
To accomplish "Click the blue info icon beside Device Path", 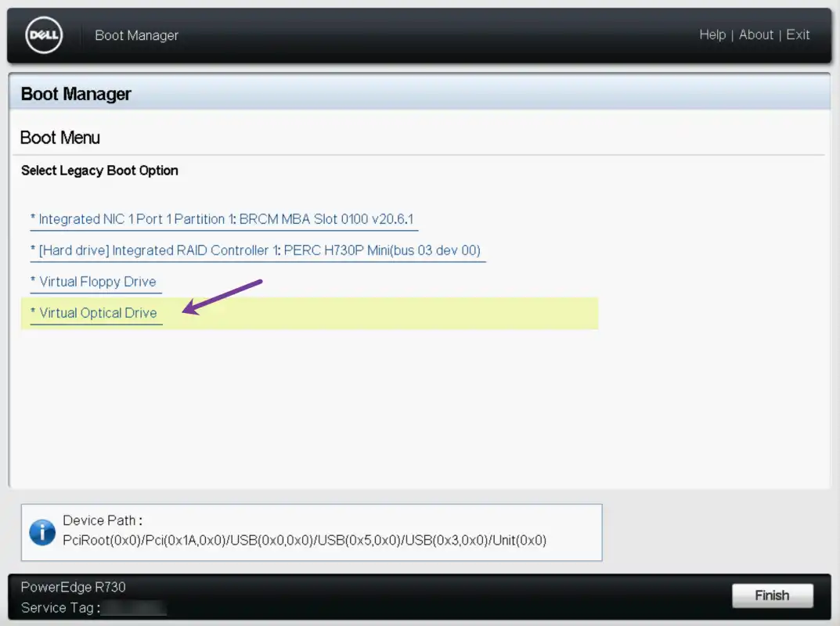I will point(42,532).
